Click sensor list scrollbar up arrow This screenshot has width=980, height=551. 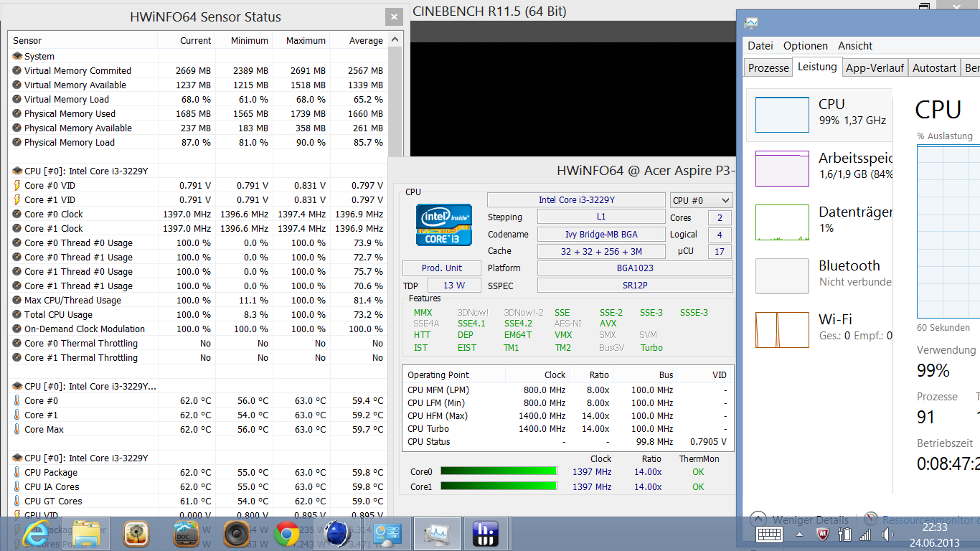coord(395,40)
